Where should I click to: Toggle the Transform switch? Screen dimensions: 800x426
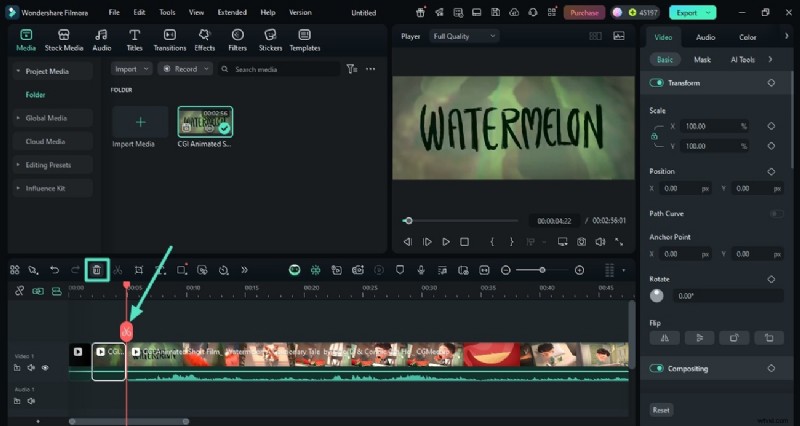pos(657,83)
